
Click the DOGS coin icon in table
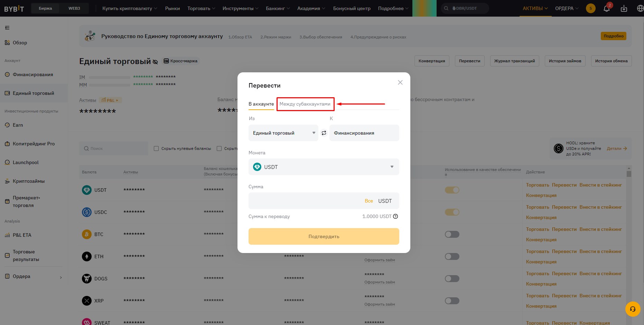click(x=87, y=279)
